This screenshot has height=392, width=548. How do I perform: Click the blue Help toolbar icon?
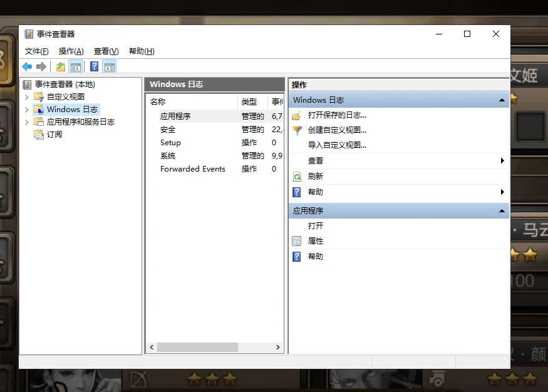[x=95, y=66]
